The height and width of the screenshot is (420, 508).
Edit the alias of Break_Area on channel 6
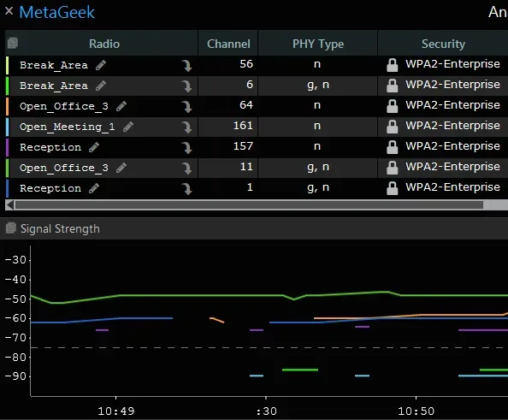(x=101, y=86)
